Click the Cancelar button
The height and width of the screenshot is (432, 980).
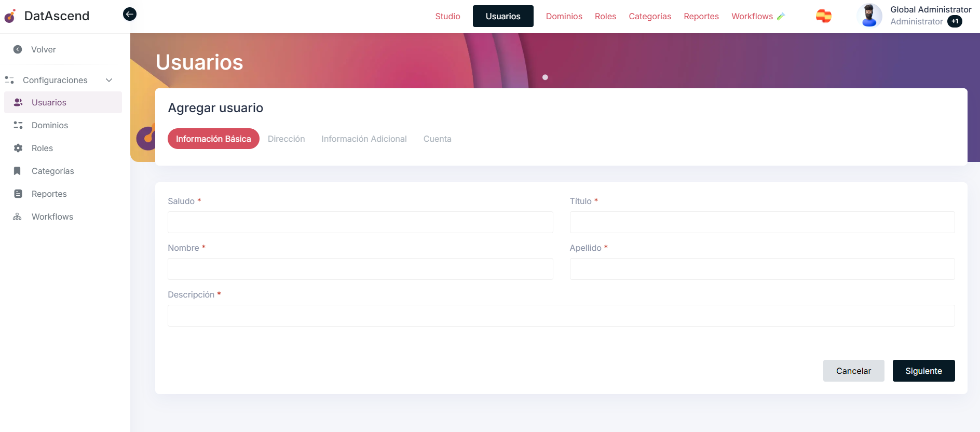point(853,371)
